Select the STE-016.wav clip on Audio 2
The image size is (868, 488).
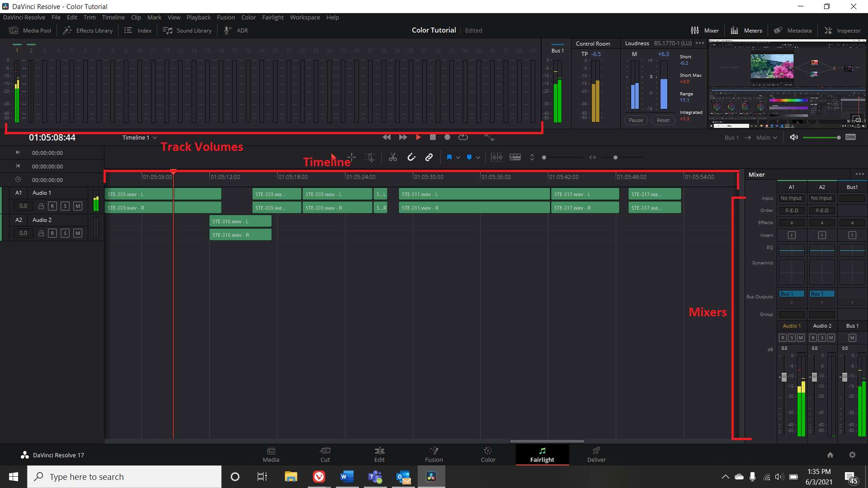pyautogui.click(x=240, y=221)
